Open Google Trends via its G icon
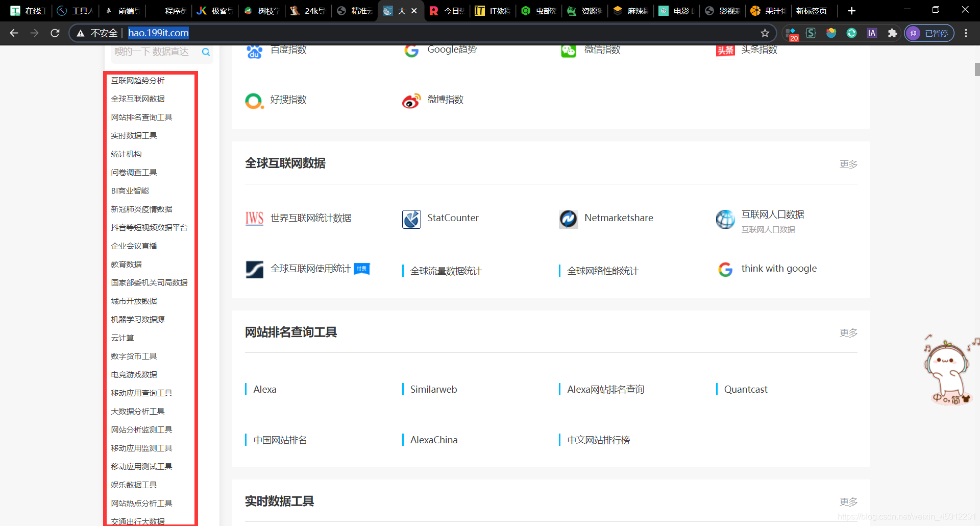The image size is (980, 526). click(411, 51)
